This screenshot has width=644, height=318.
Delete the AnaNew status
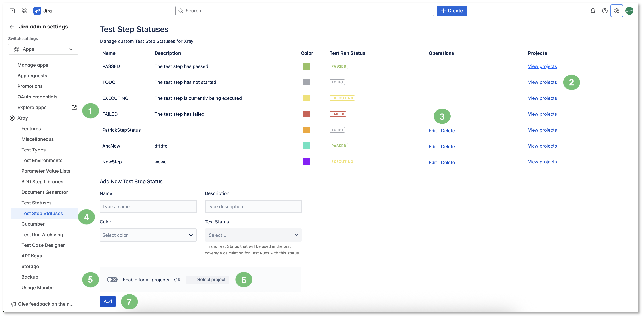pyautogui.click(x=448, y=147)
